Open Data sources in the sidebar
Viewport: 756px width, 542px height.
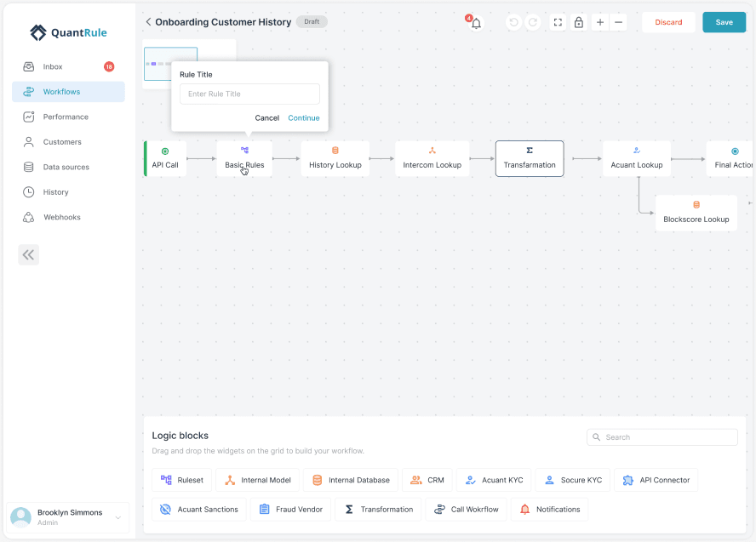point(68,167)
